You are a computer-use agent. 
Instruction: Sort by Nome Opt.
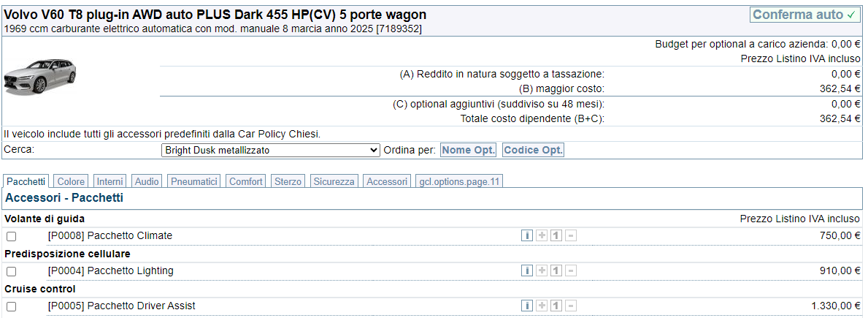[469, 150]
